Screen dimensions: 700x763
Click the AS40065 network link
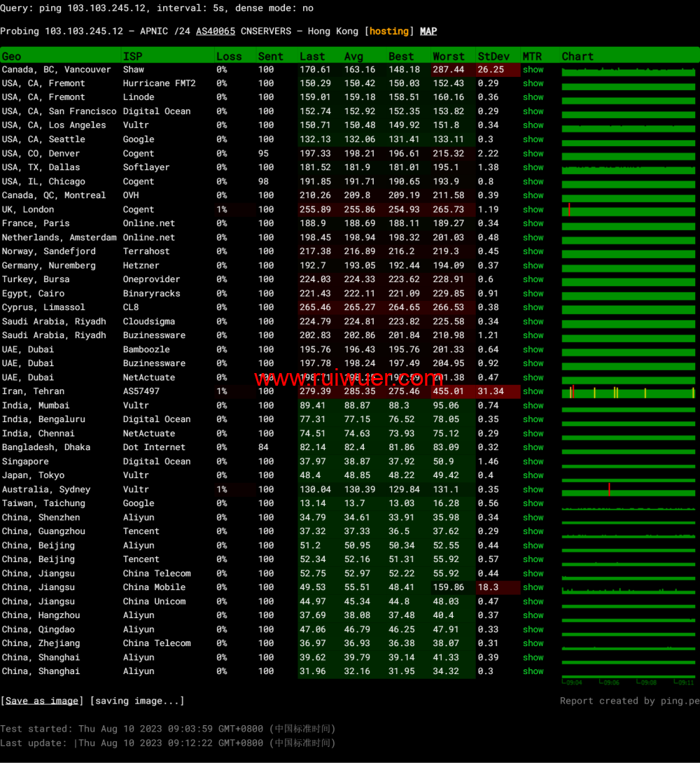click(x=216, y=31)
